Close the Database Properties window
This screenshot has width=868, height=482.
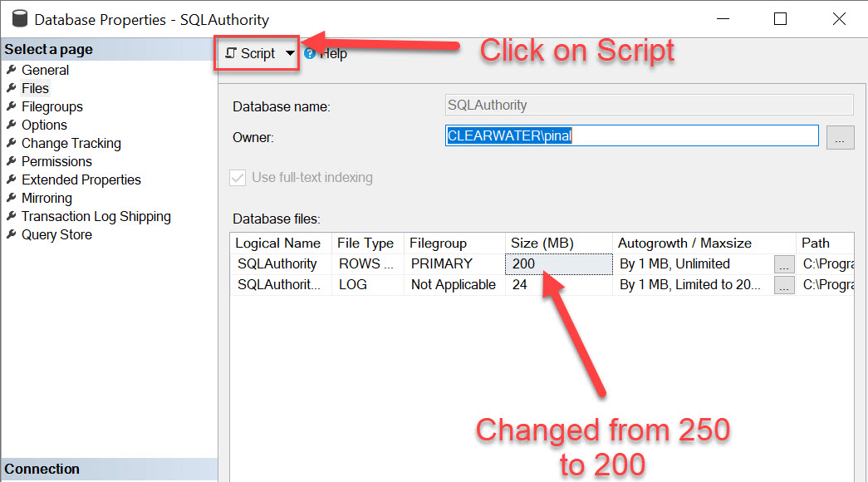click(x=839, y=19)
